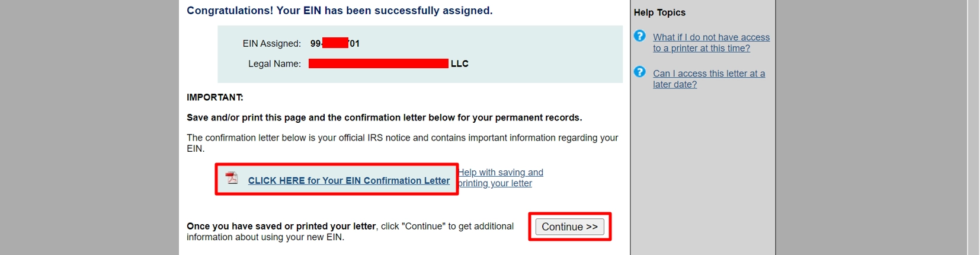The image size is (980, 255).
Task: Click the question mark icon beside the later date topic
Action: point(639,72)
